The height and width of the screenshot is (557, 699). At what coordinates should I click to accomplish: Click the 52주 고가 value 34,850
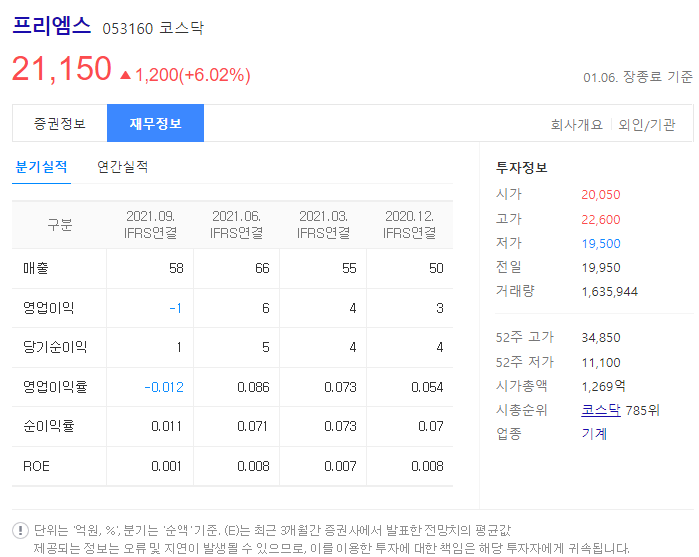click(600, 338)
